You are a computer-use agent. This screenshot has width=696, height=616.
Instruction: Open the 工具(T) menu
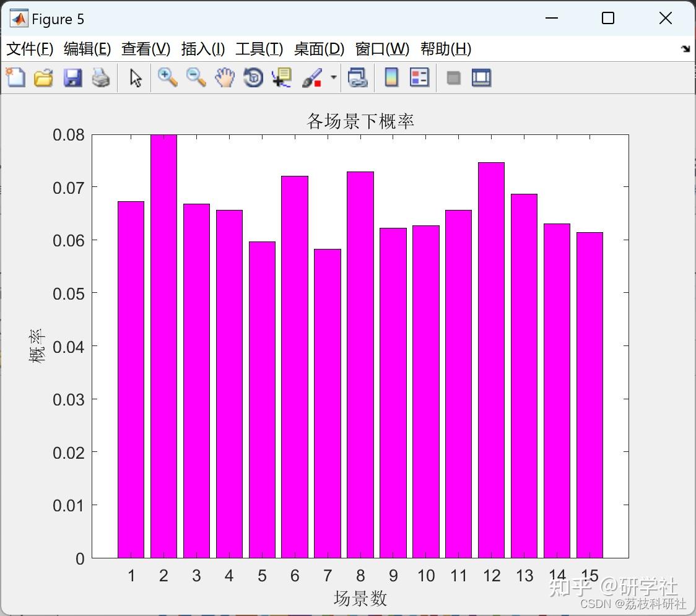click(259, 49)
